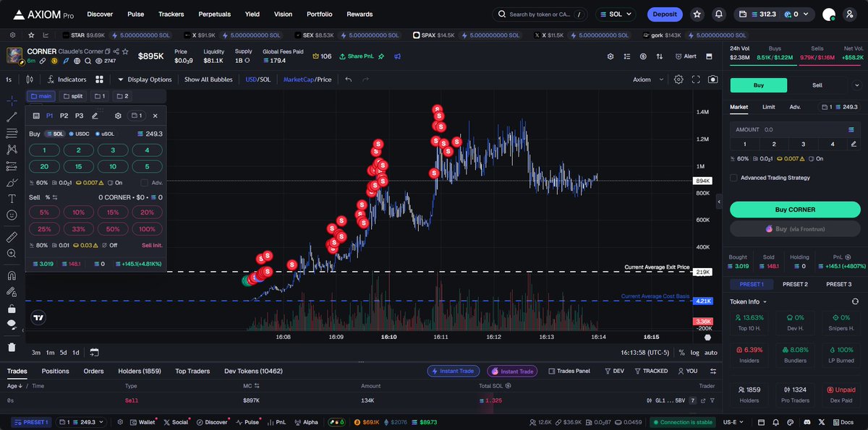Screen dimensions: 868x430
Task: Open the candlestick chart type selector
Action: (30, 79)
